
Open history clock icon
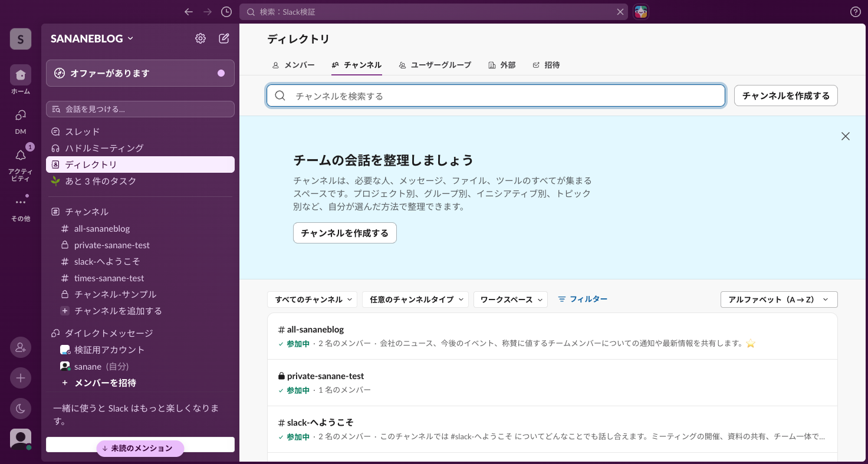point(226,12)
